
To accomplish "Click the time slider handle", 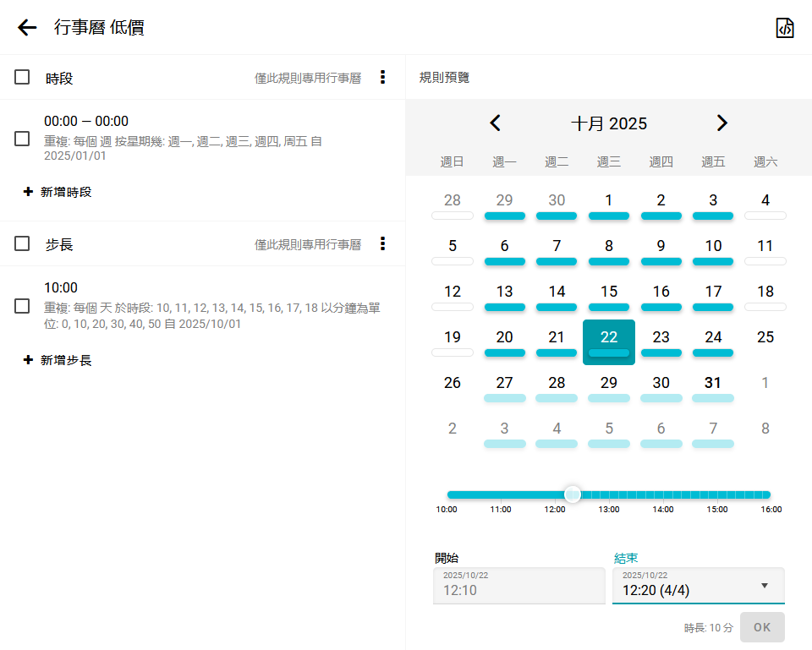I will (x=573, y=494).
